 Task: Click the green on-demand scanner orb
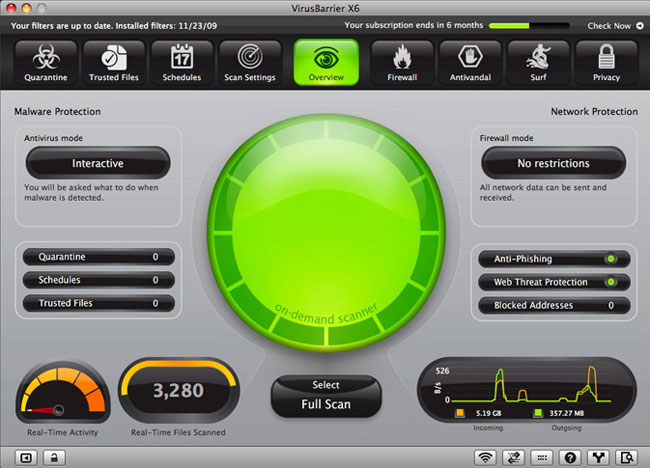(324, 228)
